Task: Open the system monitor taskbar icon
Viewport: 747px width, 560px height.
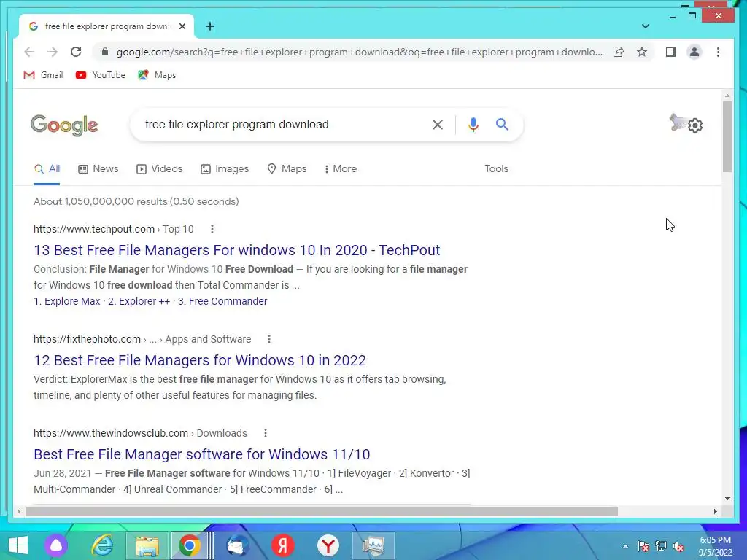Action: point(373,545)
